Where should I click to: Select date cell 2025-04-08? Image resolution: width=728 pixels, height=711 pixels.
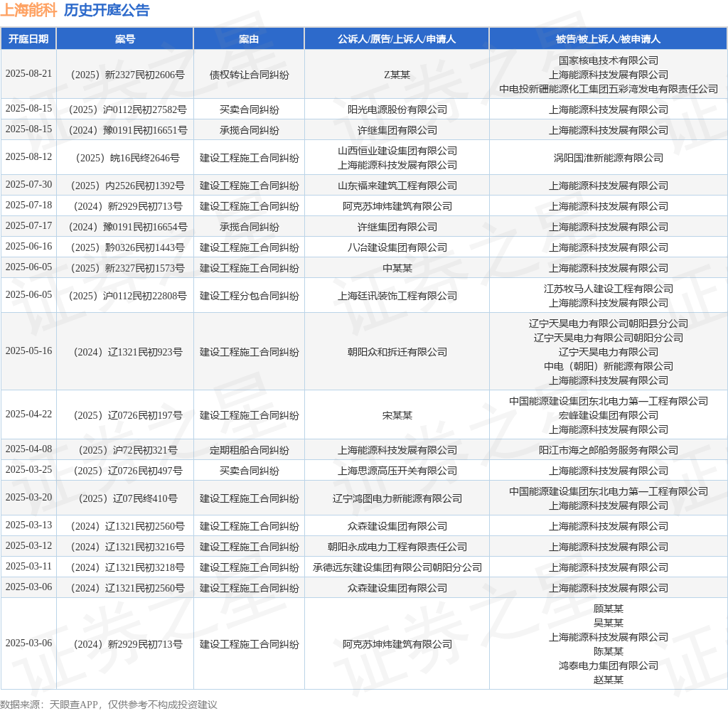pos(28,449)
